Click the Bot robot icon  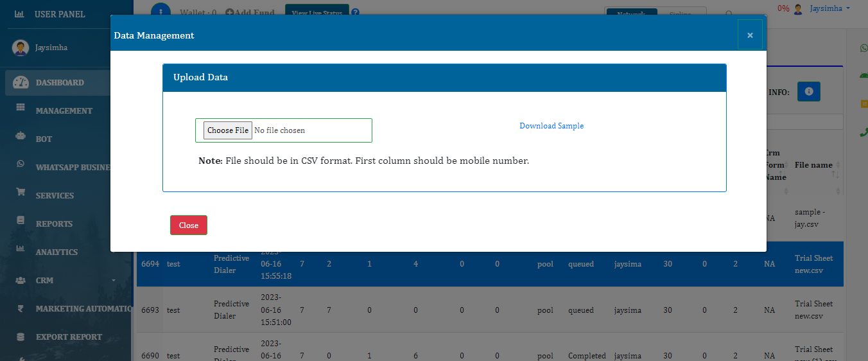tap(21, 138)
